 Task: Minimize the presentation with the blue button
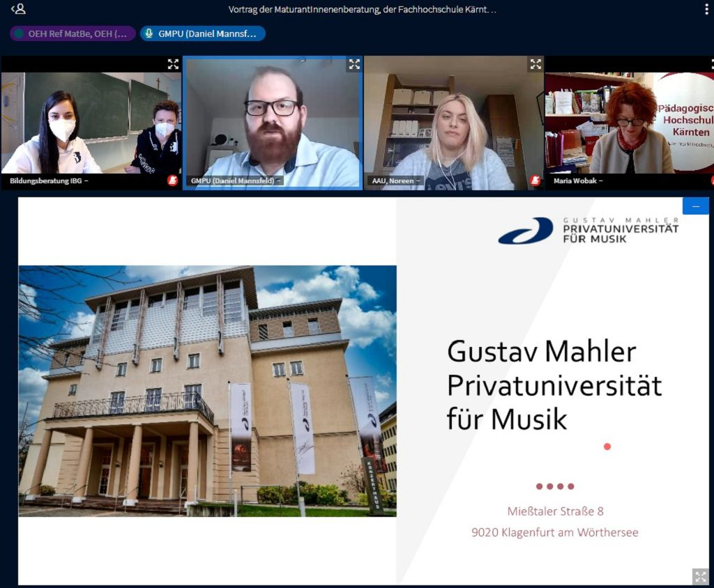[x=696, y=206]
